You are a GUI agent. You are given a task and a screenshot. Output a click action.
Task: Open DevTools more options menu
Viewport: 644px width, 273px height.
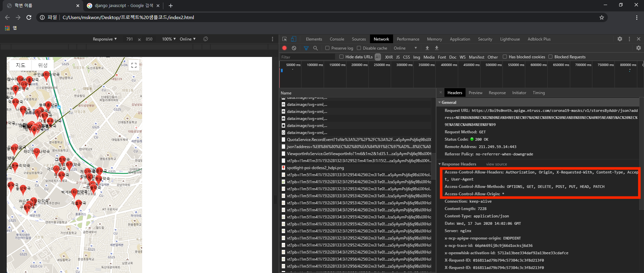629,39
